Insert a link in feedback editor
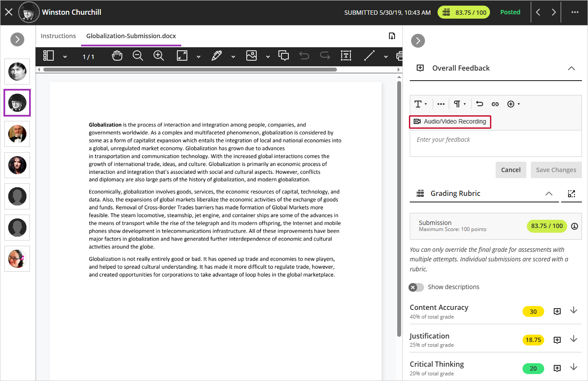Screen dimensions: 588x381 point(495,104)
